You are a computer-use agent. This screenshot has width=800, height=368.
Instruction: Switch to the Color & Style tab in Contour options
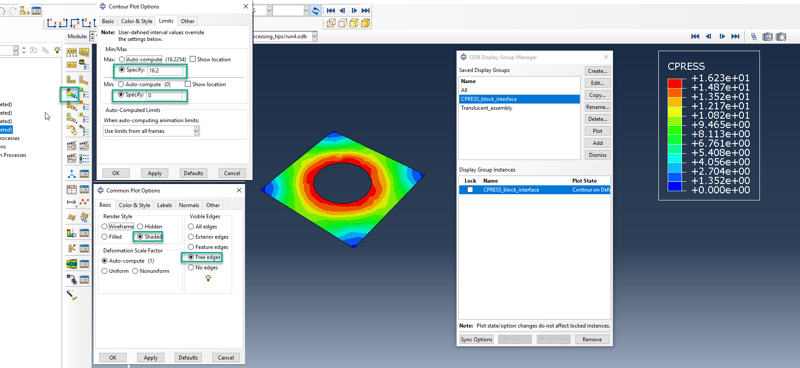[x=136, y=21]
